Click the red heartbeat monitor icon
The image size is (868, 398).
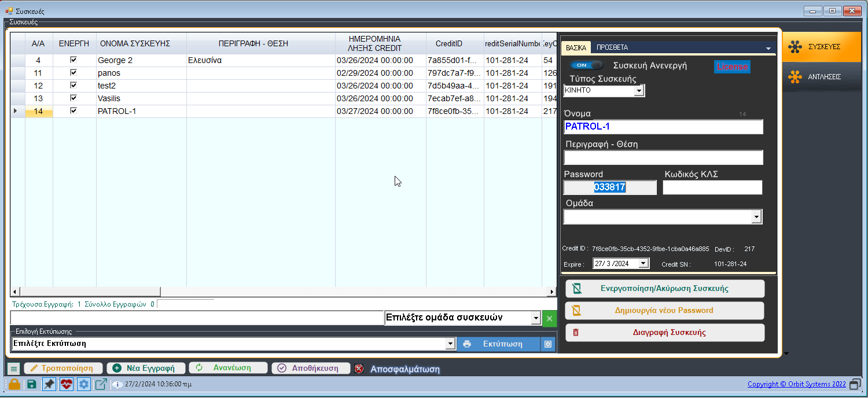tap(67, 384)
